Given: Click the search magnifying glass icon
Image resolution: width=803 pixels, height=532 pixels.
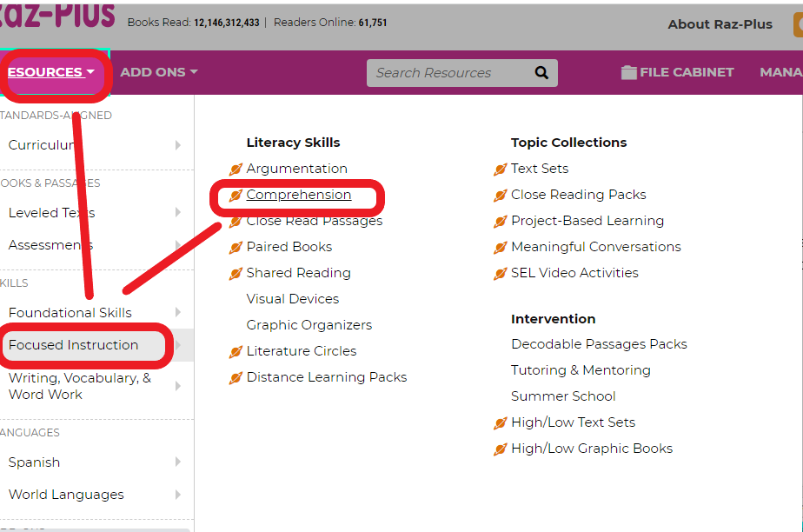Looking at the screenshot, I should (x=541, y=73).
